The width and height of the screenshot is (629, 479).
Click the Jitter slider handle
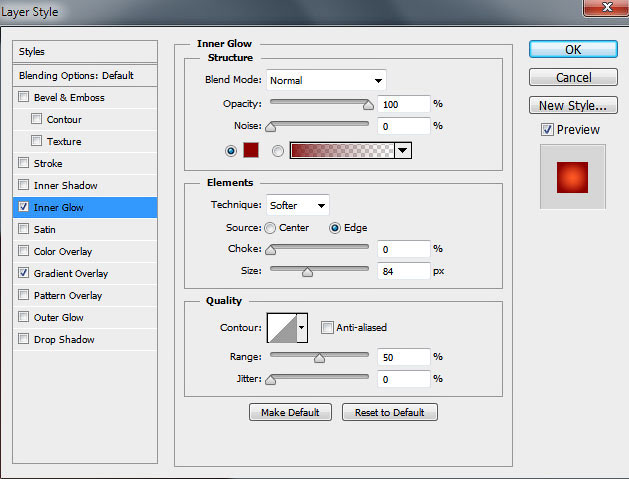coord(271,380)
